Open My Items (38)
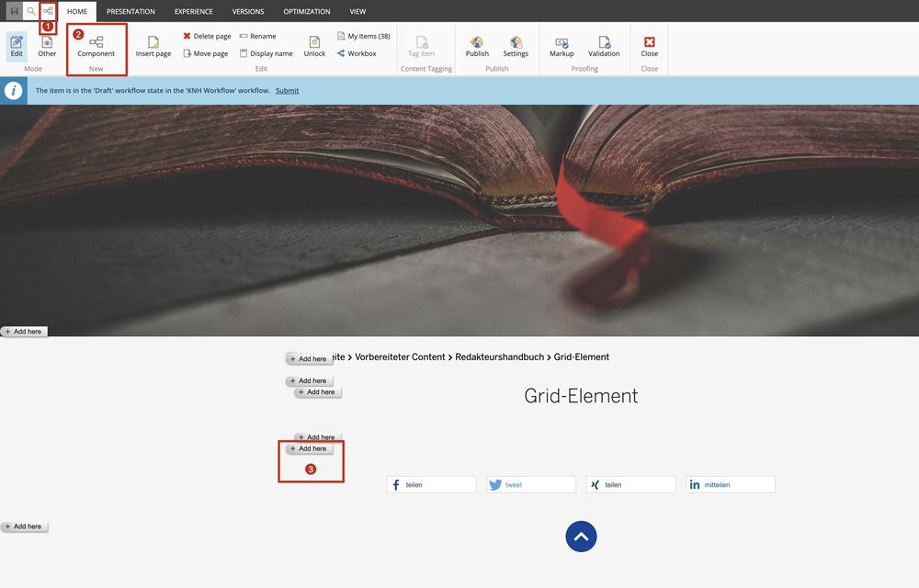The height and width of the screenshot is (588, 919). click(x=364, y=37)
